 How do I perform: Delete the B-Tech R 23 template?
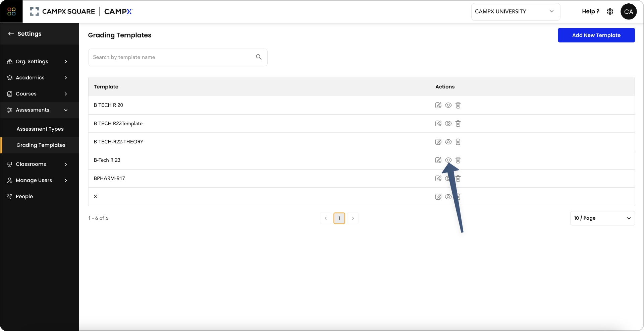(x=458, y=160)
